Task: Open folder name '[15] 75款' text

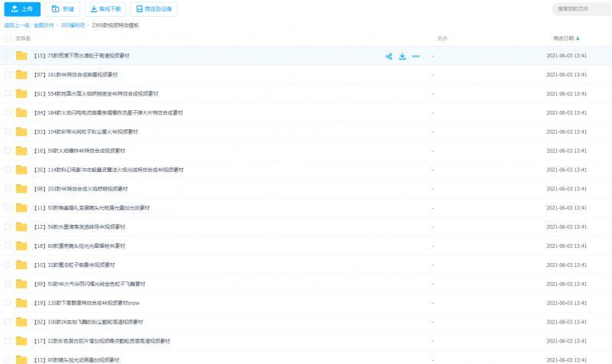Action: pyautogui.click(x=82, y=56)
